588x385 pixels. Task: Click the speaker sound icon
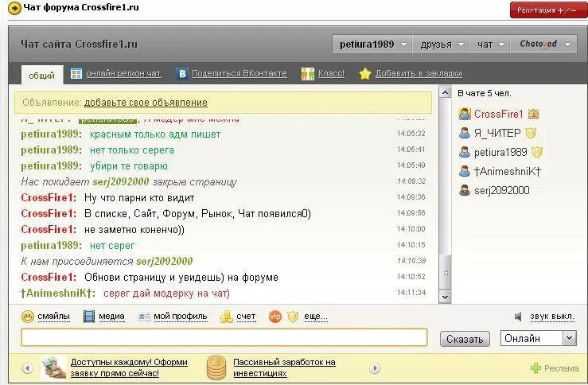click(x=518, y=317)
